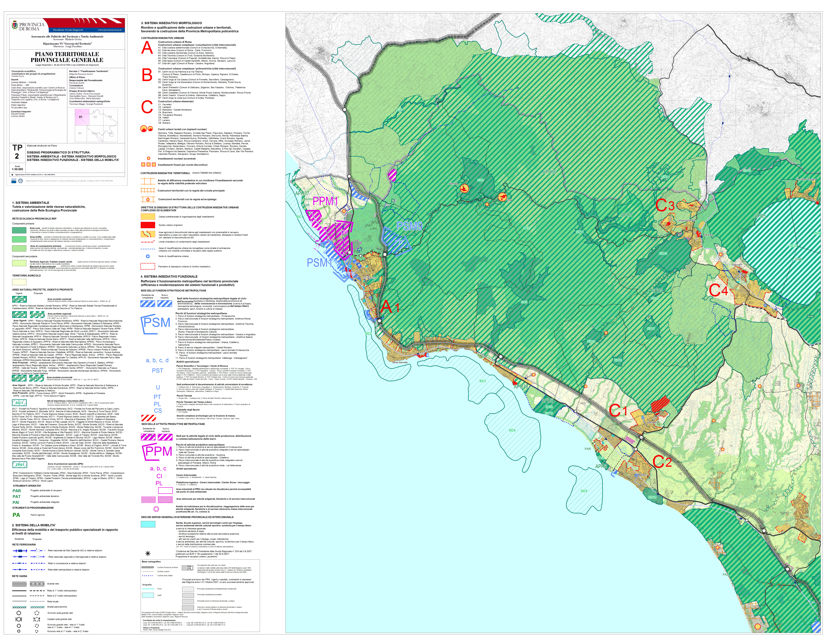Click the ZPS1 legend box symbol
The width and height of the screenshot is (830, 644).
(x=20, y=465)
